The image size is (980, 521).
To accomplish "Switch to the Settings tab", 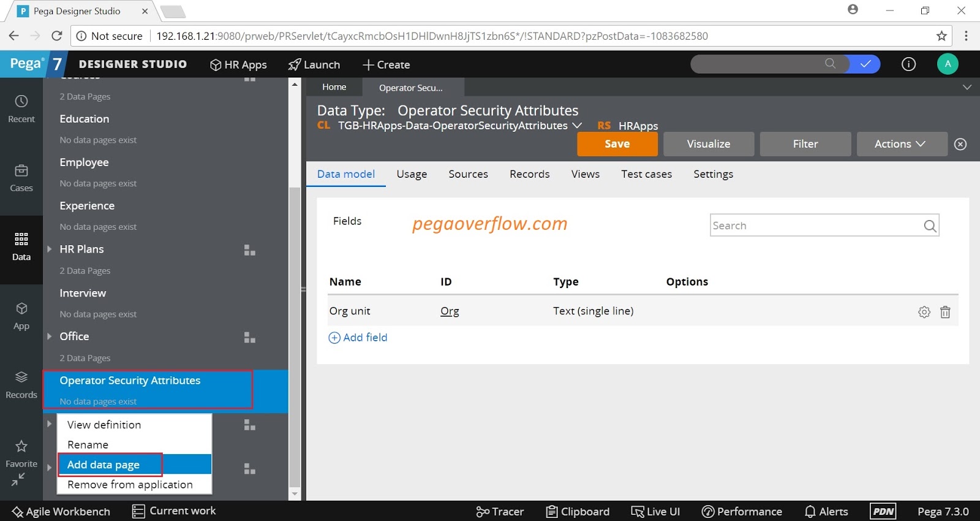I will 713,174.
